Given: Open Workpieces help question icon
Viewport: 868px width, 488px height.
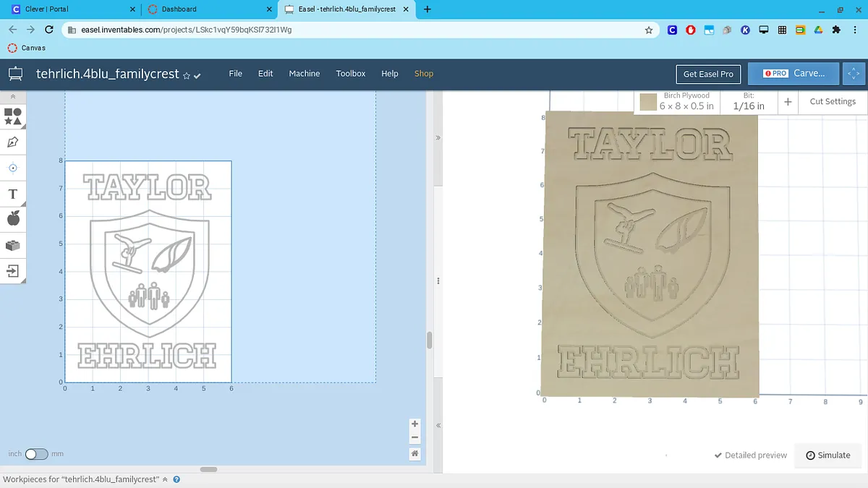Looking at the screenshot, I should [x=176, y=479].
